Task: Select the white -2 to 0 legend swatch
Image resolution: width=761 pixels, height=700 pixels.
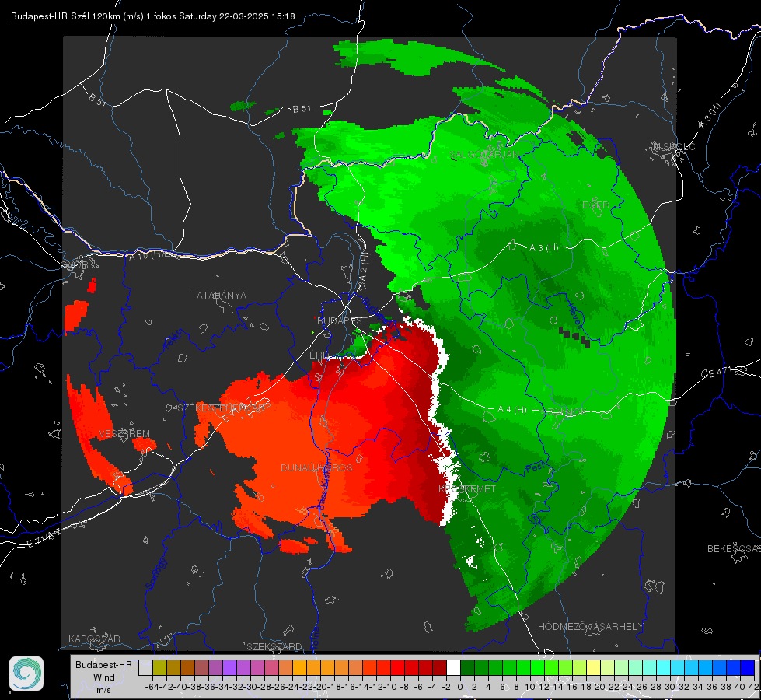Action: click(x=453, y=667)
